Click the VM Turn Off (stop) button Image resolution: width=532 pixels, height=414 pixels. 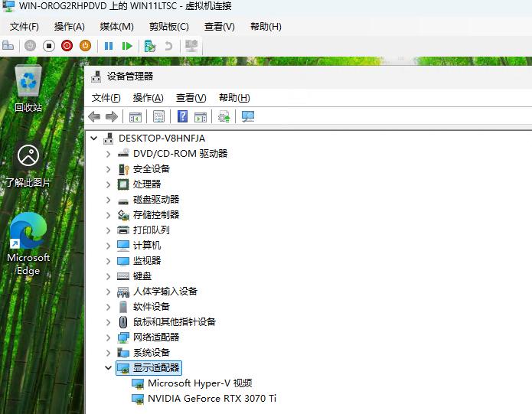pos(48,46)
